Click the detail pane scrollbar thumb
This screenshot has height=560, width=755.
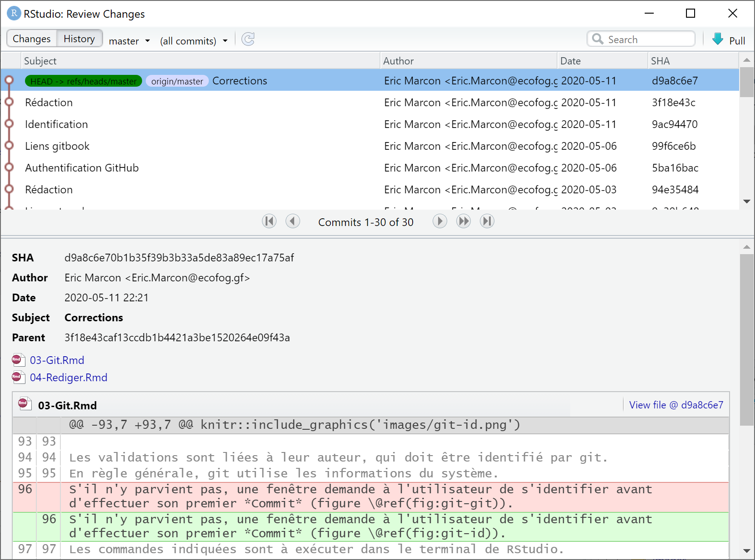click(746, 339)
